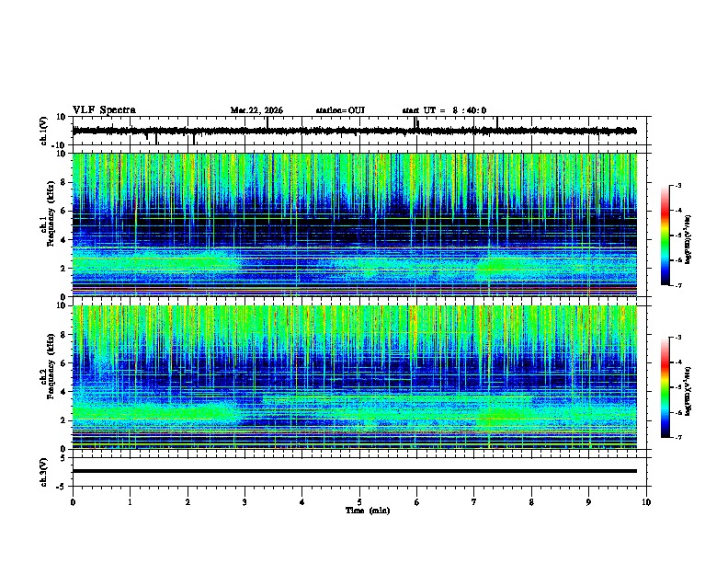
Task: Click the ch.1 "Frequency (kHz)" axis label
Action: point(51,213)
